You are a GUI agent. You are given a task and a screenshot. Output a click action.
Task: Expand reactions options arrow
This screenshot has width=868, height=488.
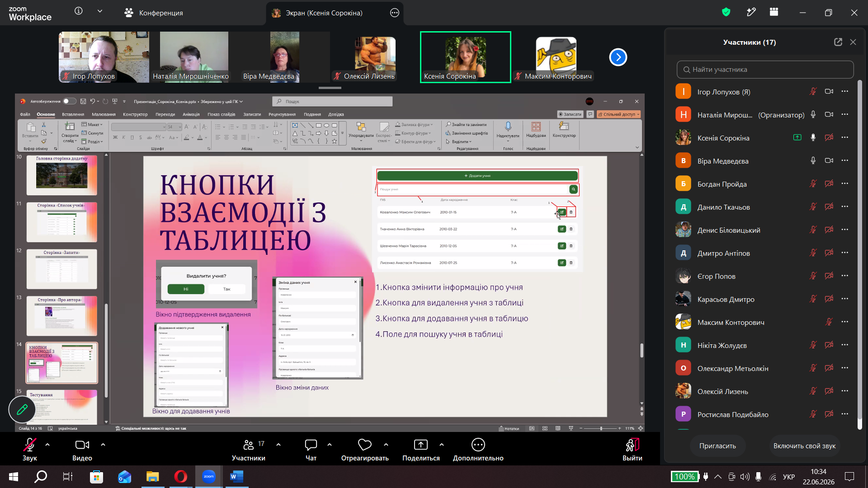pyautogui.click(x=386, y=445)
